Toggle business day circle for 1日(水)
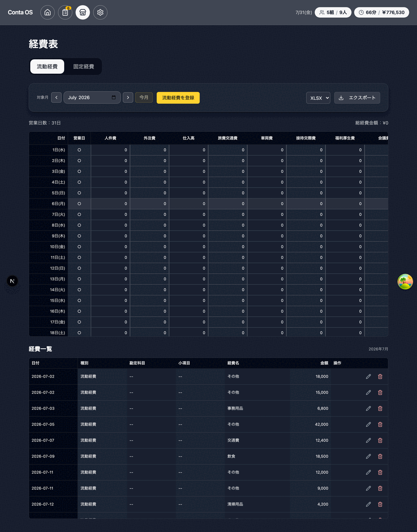417x532 pixels. click(x=79, y=150)
